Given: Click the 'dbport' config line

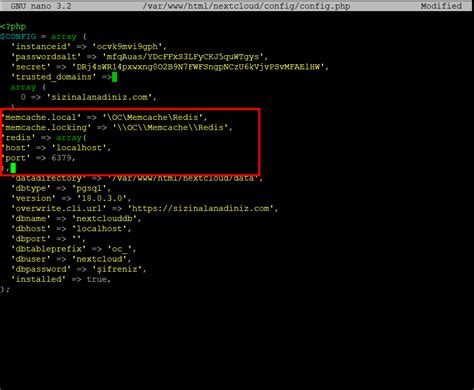Looking at the screenshot, I should 48,239.
